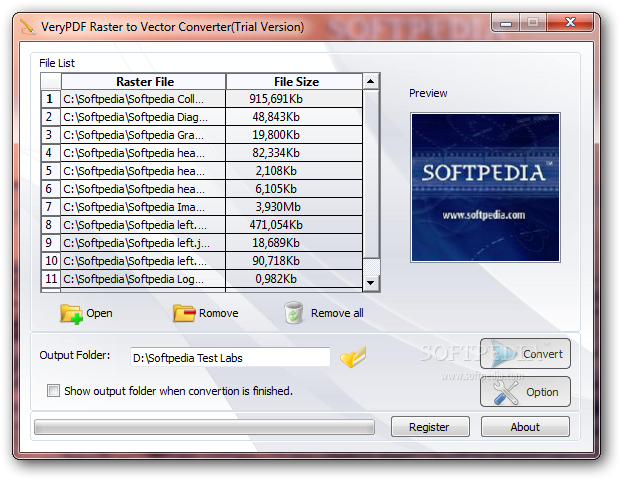Enable show output folder when finished checkbox
The image size is (621, 480).
(x=53, y=390)
